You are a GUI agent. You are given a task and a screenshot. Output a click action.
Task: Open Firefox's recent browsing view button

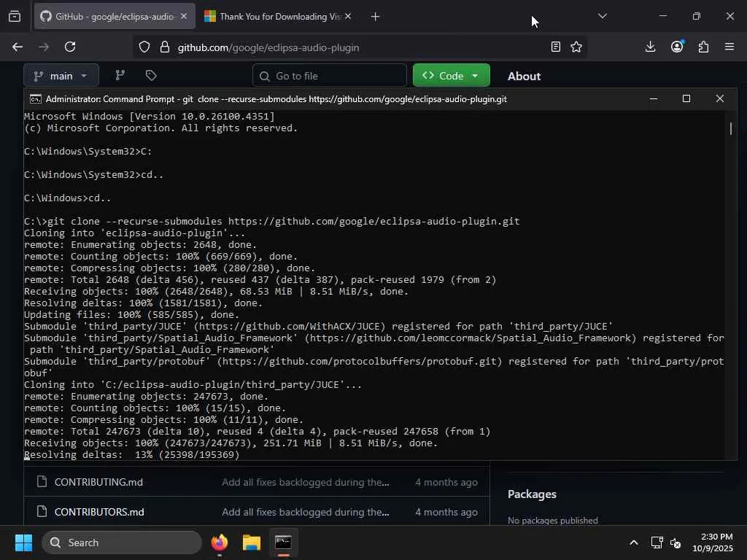[x=15, y=17]
